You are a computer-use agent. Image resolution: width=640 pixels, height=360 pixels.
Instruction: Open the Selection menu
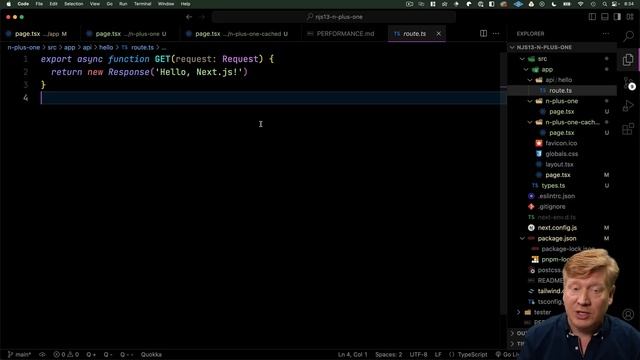[74, 4]
